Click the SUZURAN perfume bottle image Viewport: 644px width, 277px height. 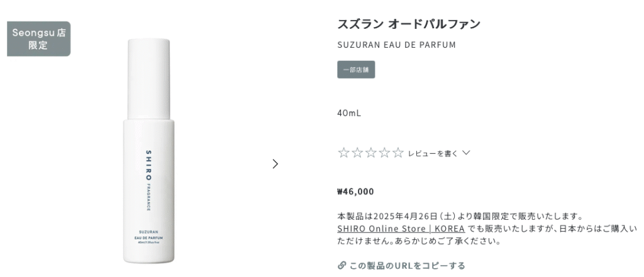[148, 151]
